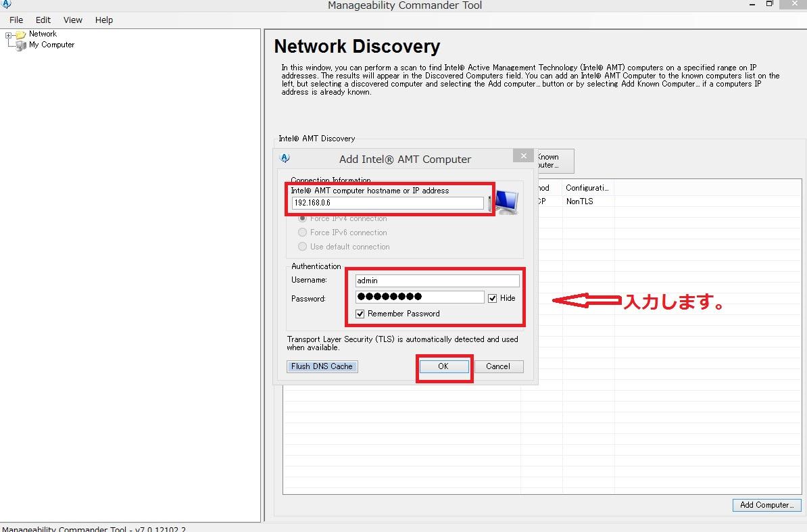
Task: Click the Add Computer button
Action: (767, 505)
